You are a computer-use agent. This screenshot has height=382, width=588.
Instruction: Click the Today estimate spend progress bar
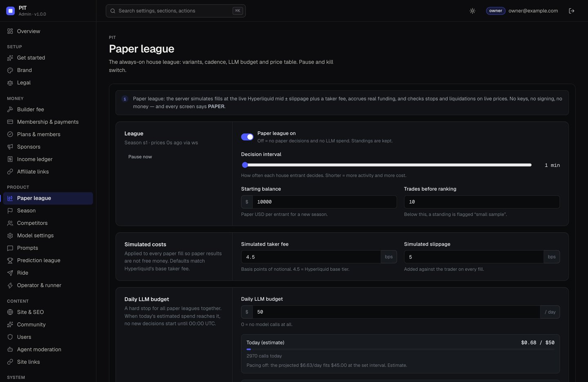[400, 349]
